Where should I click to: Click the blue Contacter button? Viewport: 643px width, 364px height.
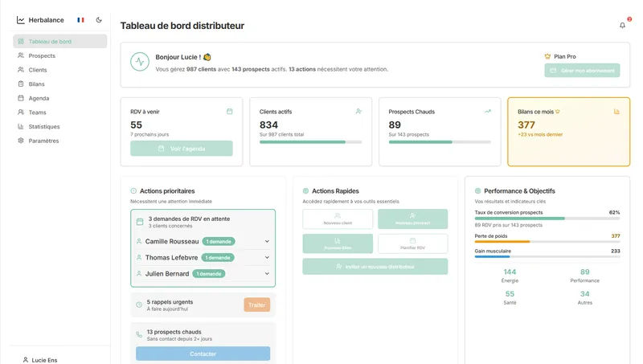click(x=203, y=354)
